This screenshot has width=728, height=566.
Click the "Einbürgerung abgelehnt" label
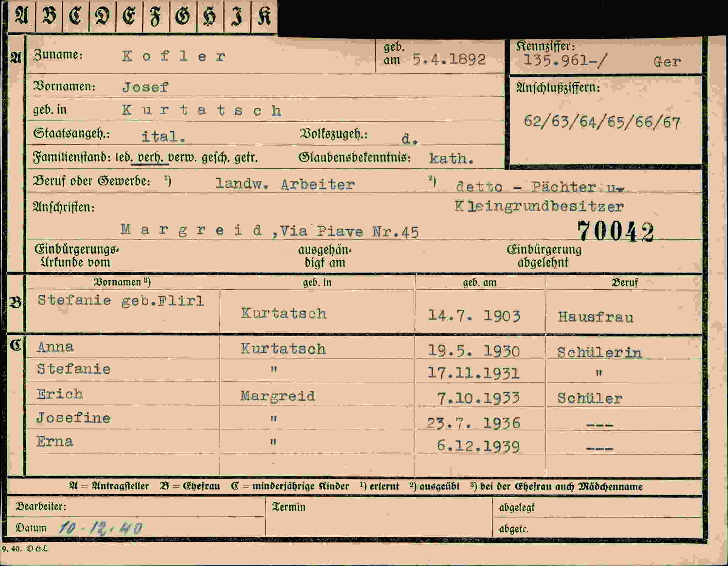(544, 256)
